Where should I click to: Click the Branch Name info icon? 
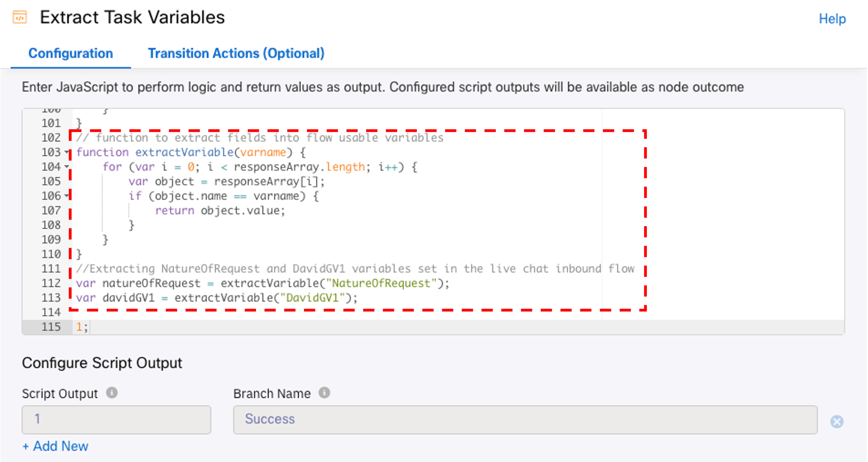pyautogui.click(x=324, y=393)
